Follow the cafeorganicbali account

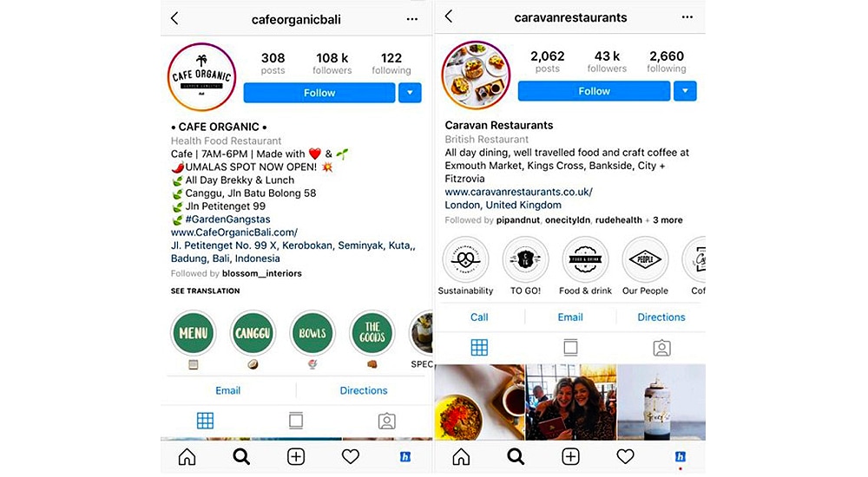(x=319, y=93)
